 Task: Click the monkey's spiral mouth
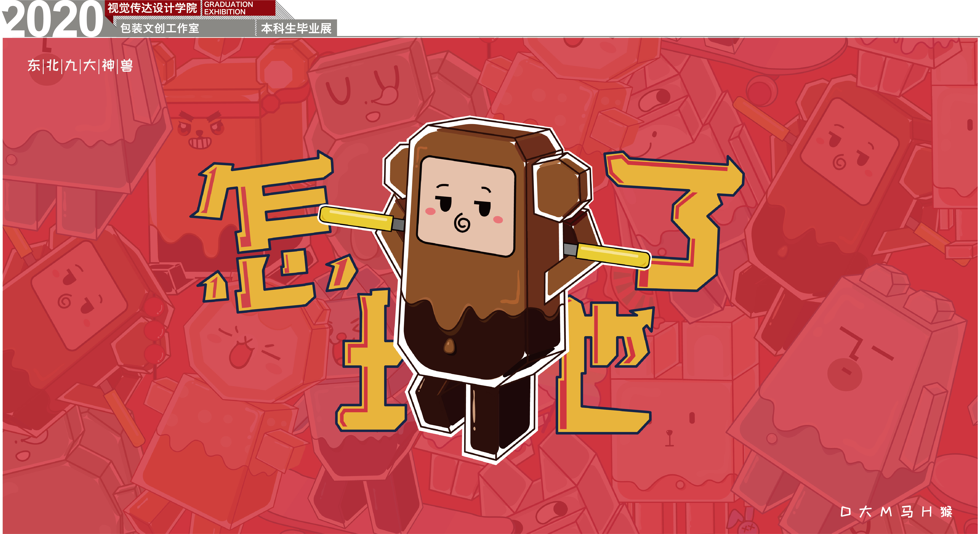tap(462, 223)
